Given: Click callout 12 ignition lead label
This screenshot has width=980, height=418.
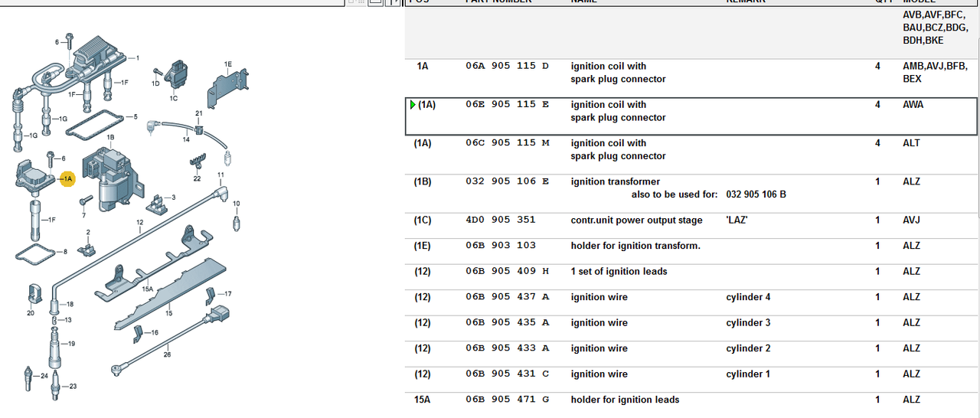Looking at the screenshot, I should [139, 223].
